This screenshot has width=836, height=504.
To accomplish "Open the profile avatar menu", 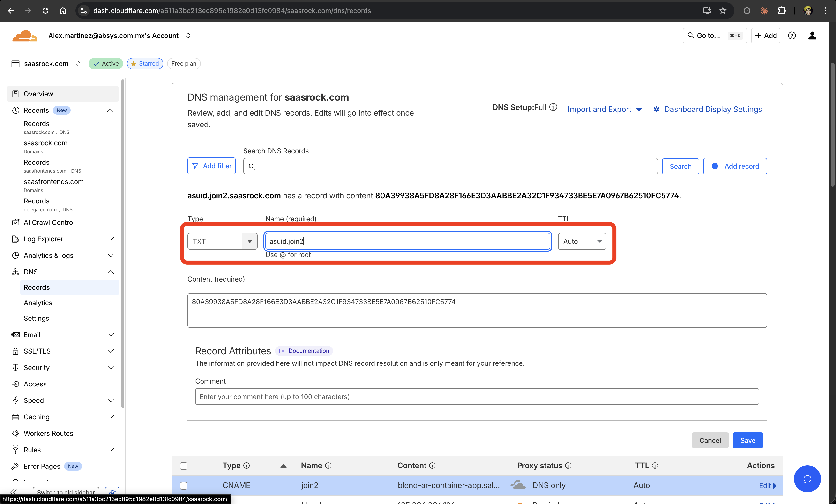I will pos(812,36).
